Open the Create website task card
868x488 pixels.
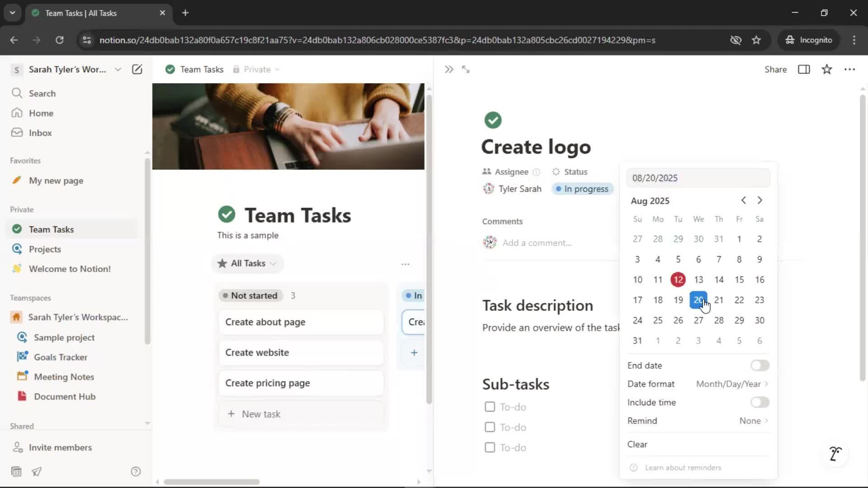(x=301, y=352)
